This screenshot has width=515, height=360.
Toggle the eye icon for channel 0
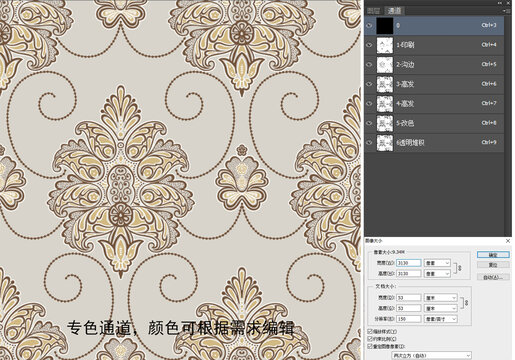(x=369, y=26)
